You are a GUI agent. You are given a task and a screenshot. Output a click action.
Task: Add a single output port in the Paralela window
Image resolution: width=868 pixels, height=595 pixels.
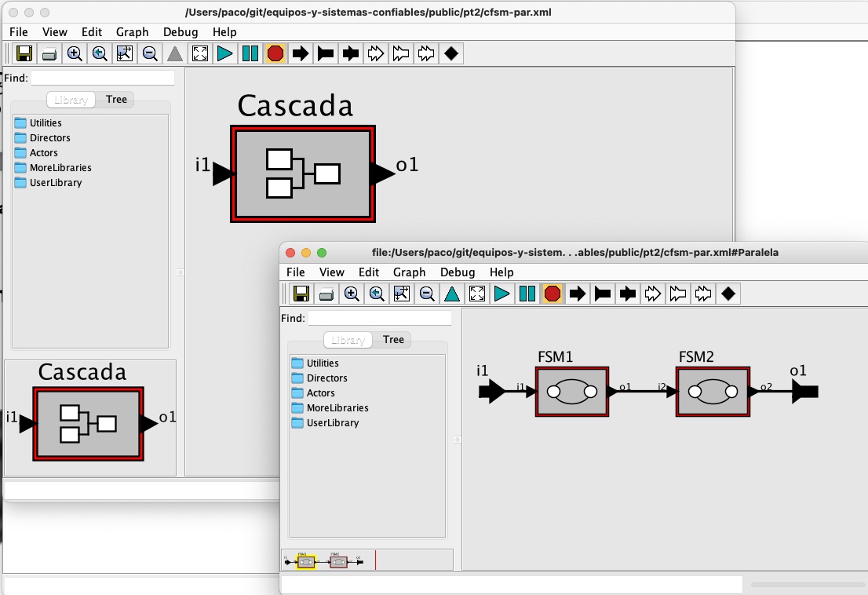click(x=602, y=294)
